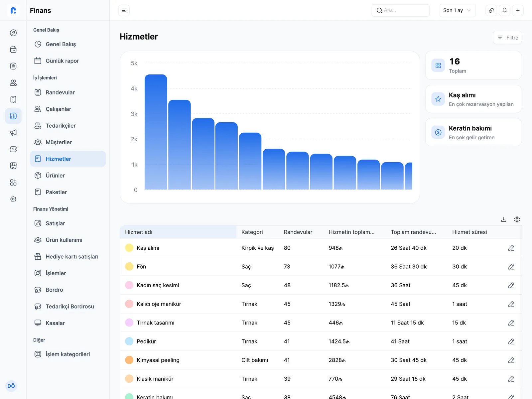The height and width of the screenshot is (399, 532).
Task: Go to Kasalar page
Action: click(x=68, y=323)
